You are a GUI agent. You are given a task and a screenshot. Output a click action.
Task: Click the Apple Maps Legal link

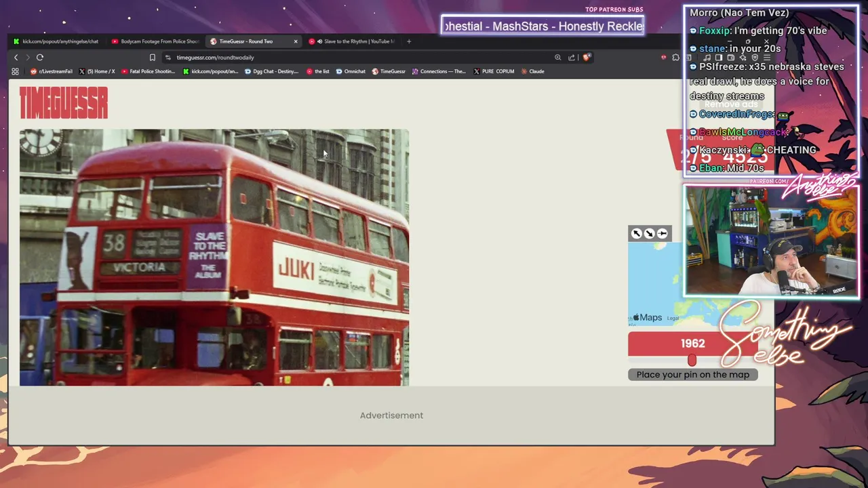click(673, 318)
